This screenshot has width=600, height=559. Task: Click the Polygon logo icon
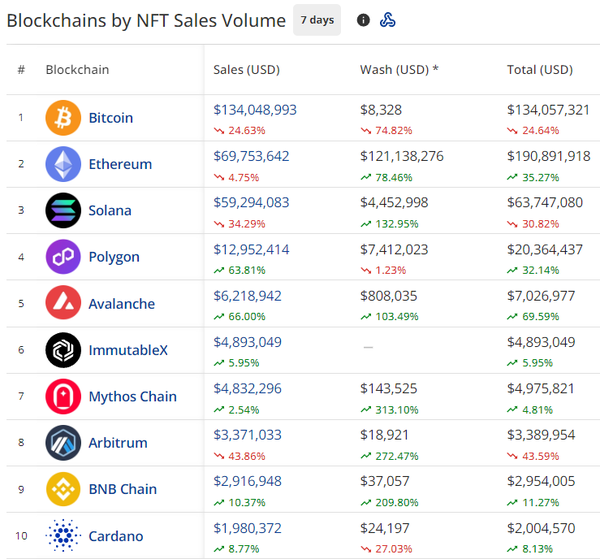63,257
